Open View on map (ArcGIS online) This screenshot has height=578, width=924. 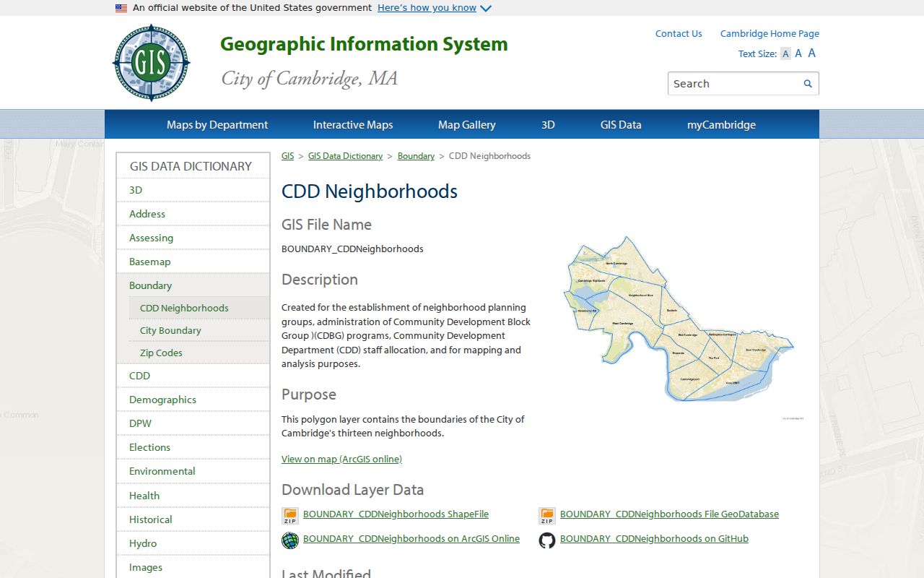(x=341, y=459)
